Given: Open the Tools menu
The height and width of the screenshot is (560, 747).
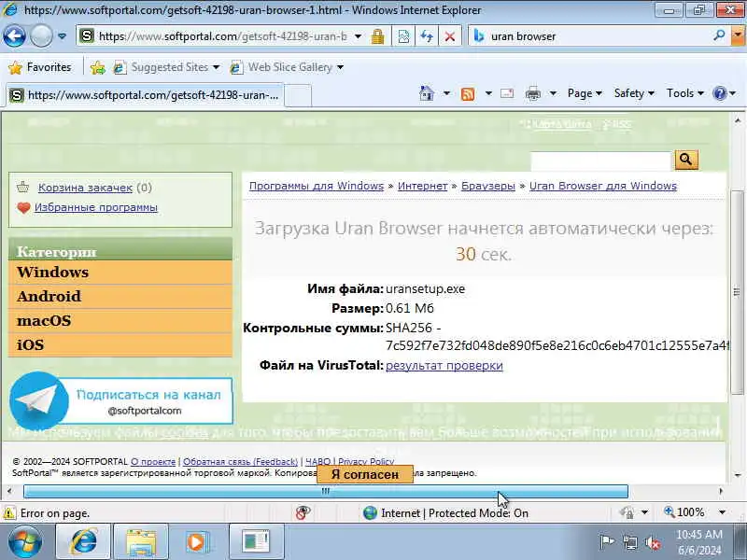Looking at the screenshot, I should (x=684, y=93).
